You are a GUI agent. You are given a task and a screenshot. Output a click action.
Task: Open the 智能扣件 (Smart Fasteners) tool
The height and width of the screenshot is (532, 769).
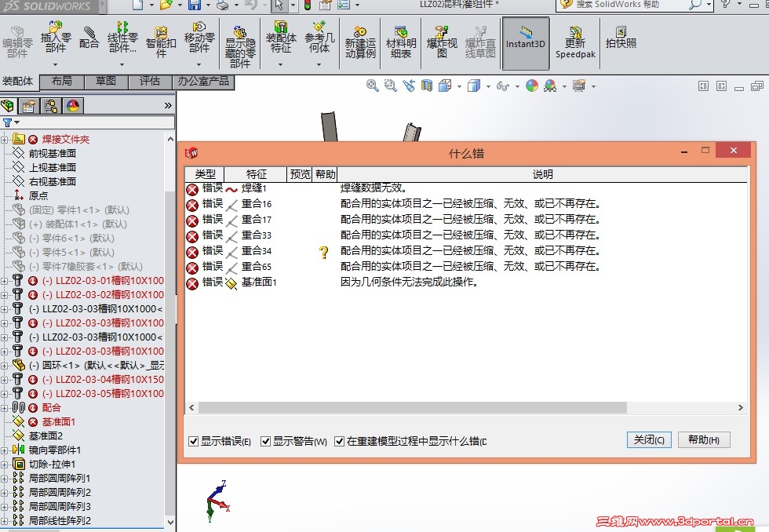[x=161, y=42]
